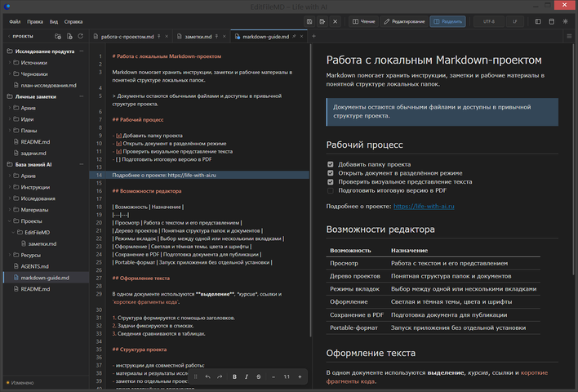Expand the Источники folder
This screenshot has height=392, width=578.
[x=10, y=63]
